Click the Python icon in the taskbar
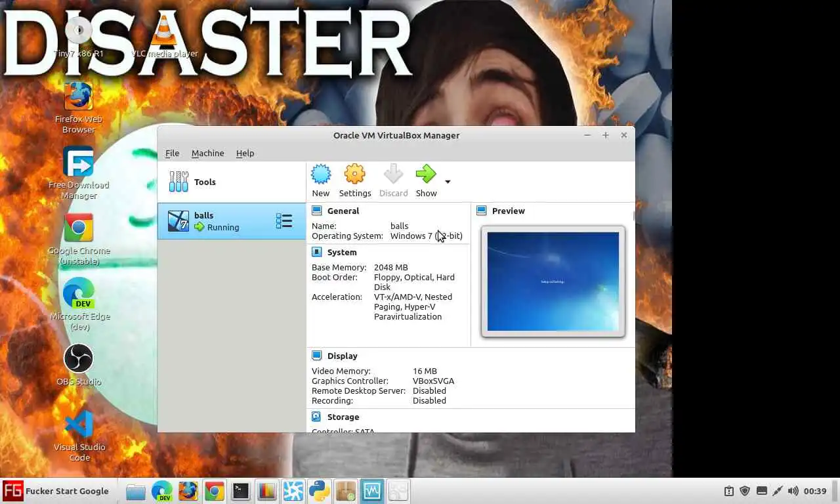840x504 pixels. point(320,491)
